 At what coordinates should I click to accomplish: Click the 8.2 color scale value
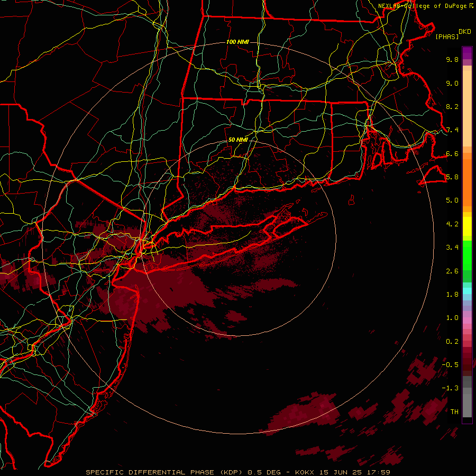click(x=452, y=106)
